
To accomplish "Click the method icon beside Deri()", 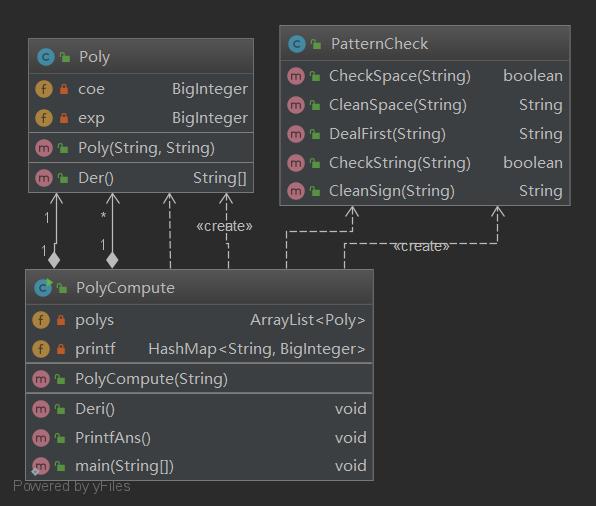I will [41, 409].
